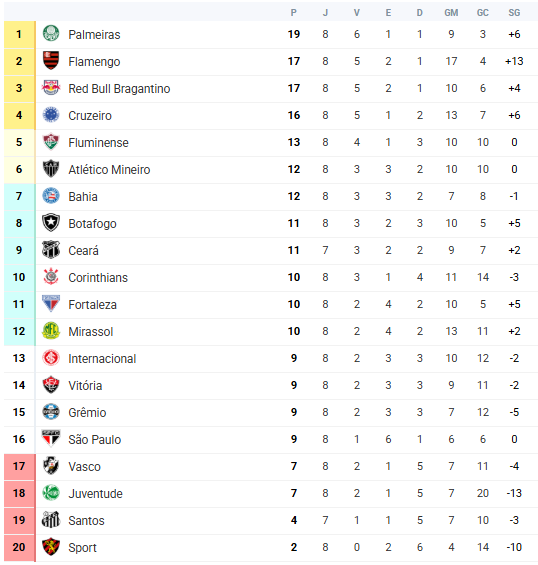
Task: Click the Botafogo star shield crest
Action: coord(51,223)
